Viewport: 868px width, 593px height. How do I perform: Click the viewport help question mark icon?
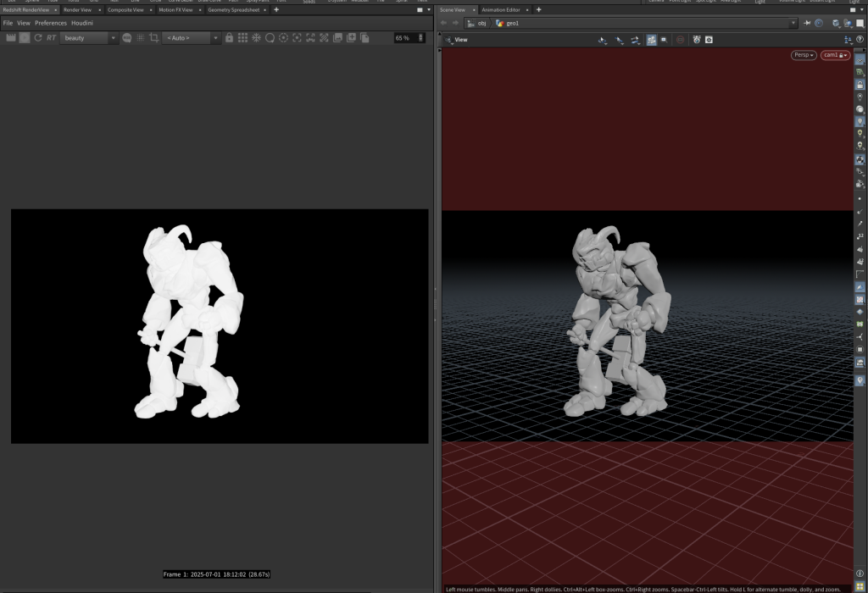pyautogui.click(x=860, y=40)
